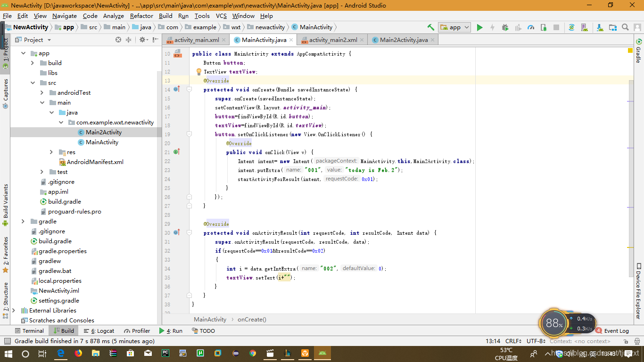This screenshot has width=644, height=362.
Task: Select AndroidManifest.xml in the Project tree
Action: point(95,162)
